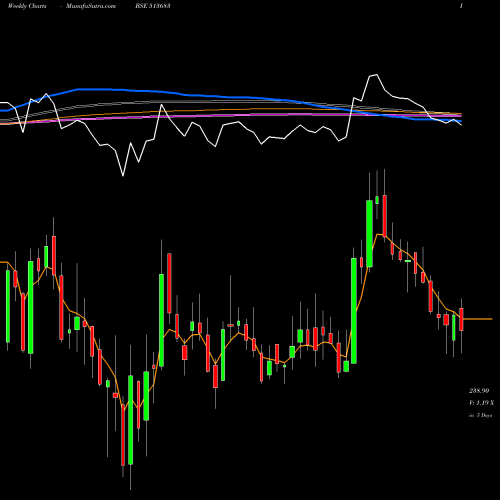Click the tallest green candle near the chart peak

pos(369,233)
